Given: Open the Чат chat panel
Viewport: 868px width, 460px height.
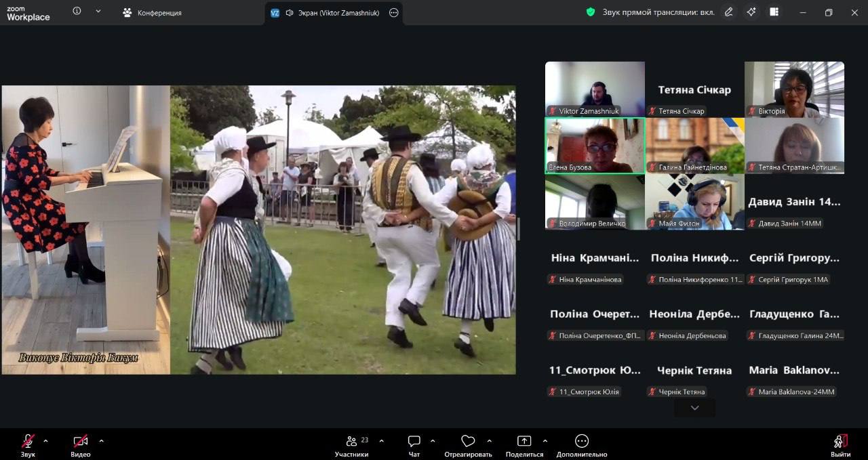Looking at the screenshot, I should click(x=414, y=442).
